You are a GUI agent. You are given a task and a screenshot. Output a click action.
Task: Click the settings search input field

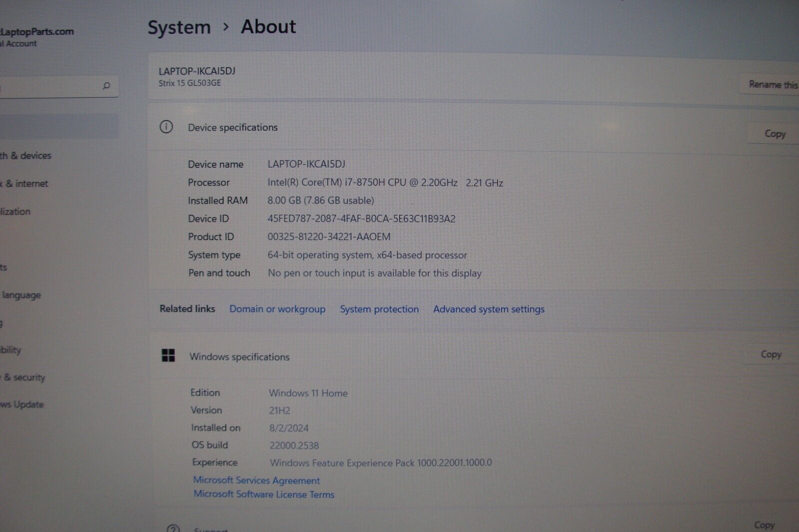pyautogui.click(x=59, y=86)
